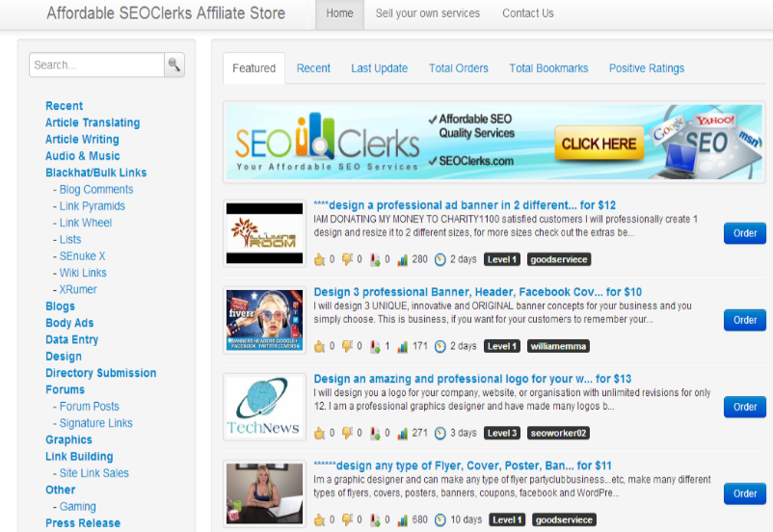Open listing 'Design an amazing and professional logo'

(472, 379)
